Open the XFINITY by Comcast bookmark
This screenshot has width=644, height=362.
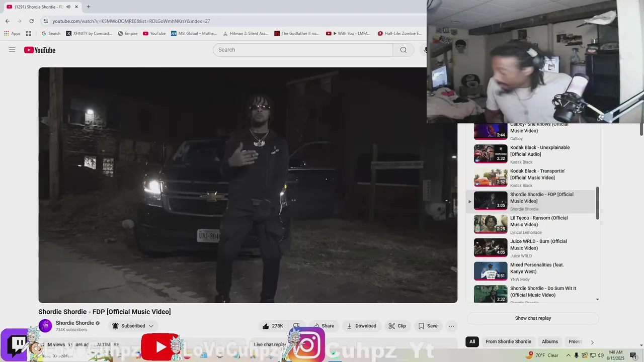[x=89, y=34]
